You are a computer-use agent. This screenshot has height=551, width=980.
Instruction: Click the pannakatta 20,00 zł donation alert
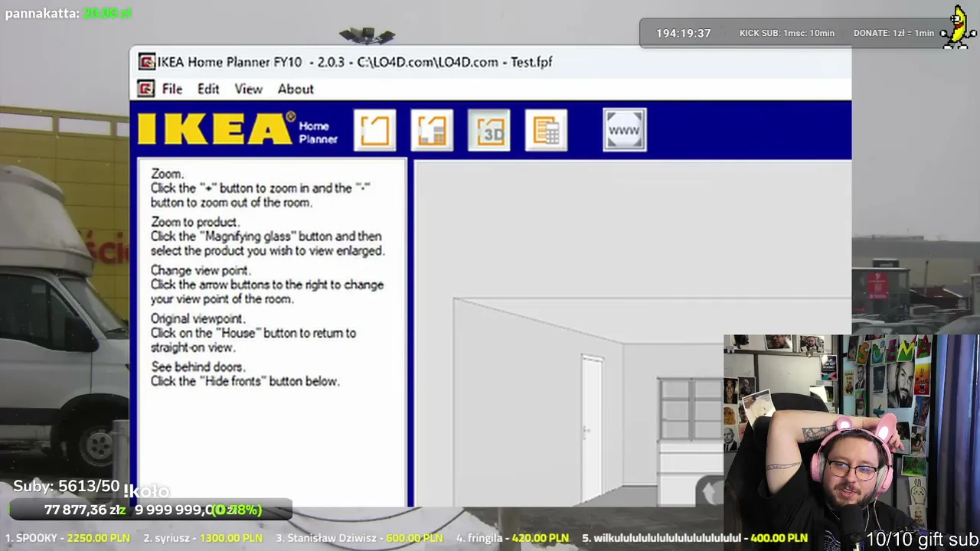pyautogui.click(x=68, y=13)
